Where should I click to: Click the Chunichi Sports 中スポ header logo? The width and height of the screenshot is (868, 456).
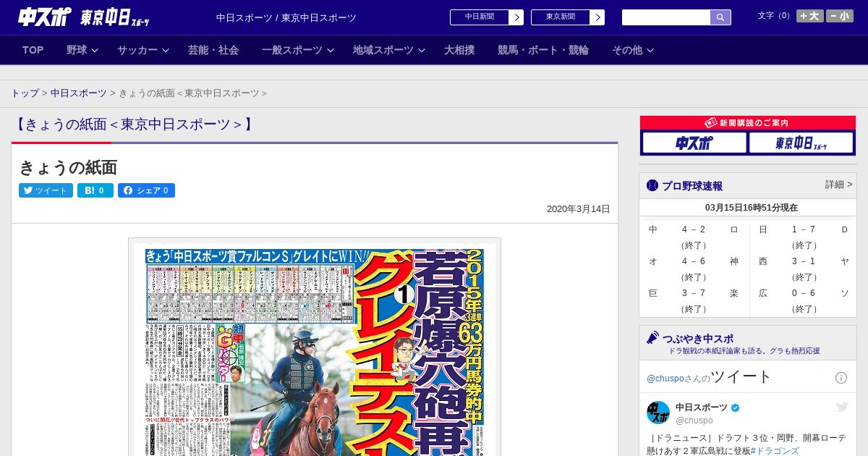click(x=45, y=17)
